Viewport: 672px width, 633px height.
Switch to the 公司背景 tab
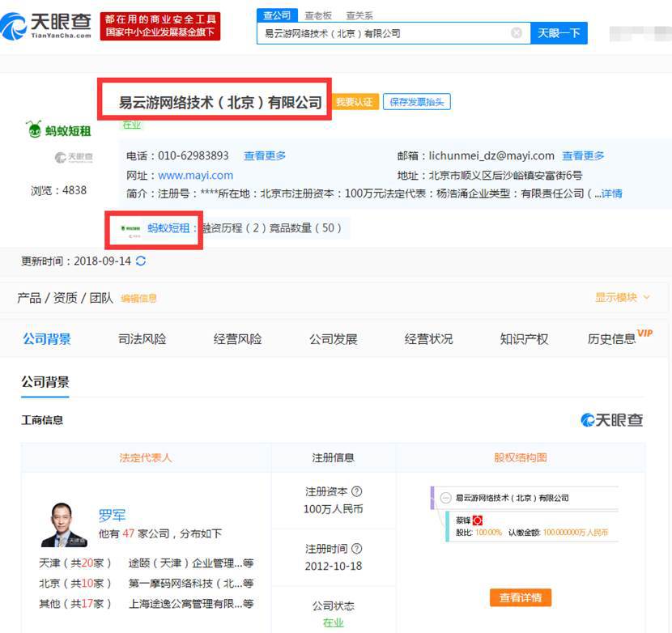pos(47,339)
